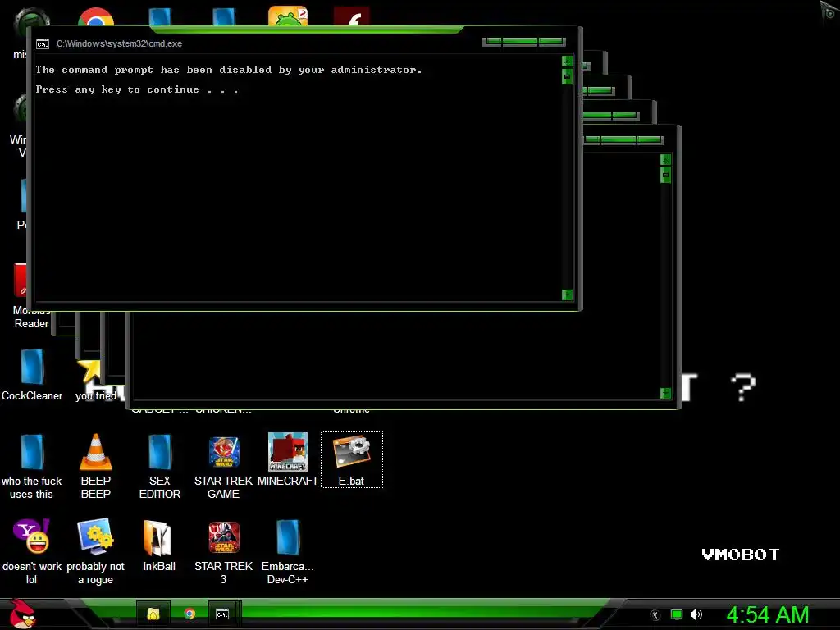
Task: Open Chrome from the taskbar
Action: click(189, 614)
